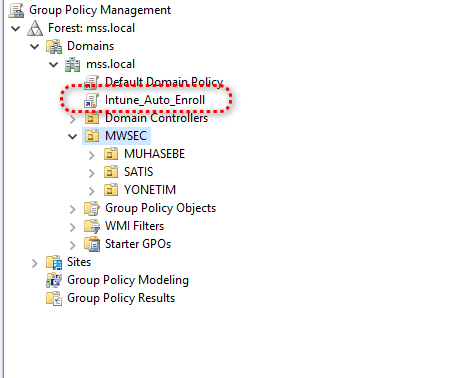Screen dimensions: 456x378
Task: Select the Default Domain Policy label
Action: click(164, 82)
